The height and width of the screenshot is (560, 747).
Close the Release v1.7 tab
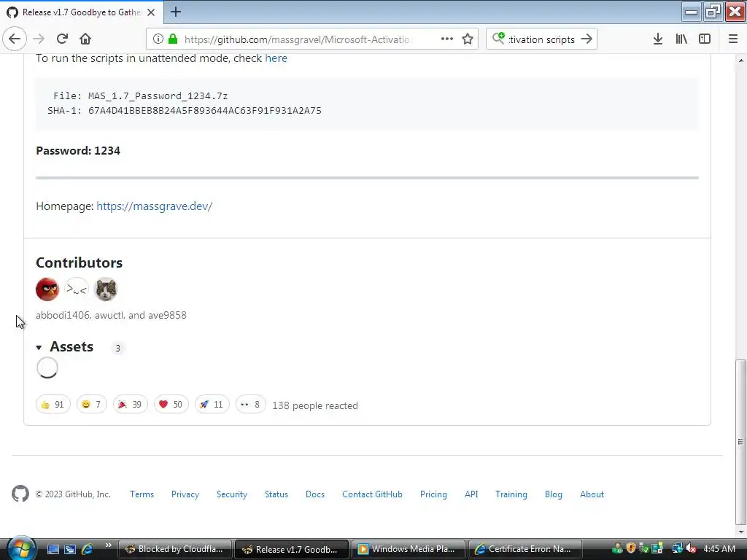pyautogui.click(x=151, y=12)
